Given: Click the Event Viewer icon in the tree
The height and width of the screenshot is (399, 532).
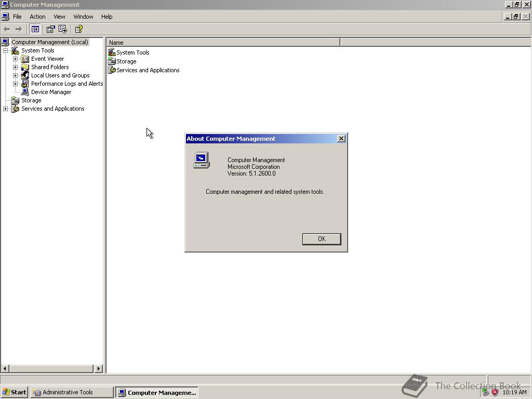Looking at the screenshot, I should tap(25, 59).
